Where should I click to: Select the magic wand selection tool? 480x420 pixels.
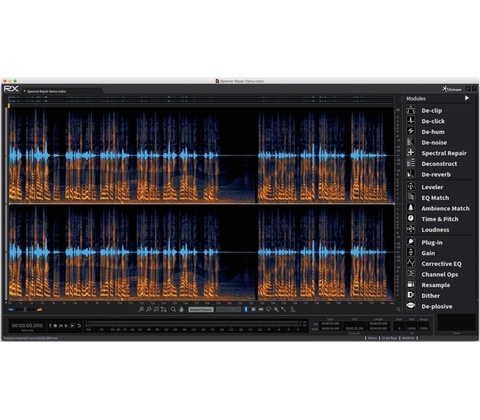[x=284, y=309]
